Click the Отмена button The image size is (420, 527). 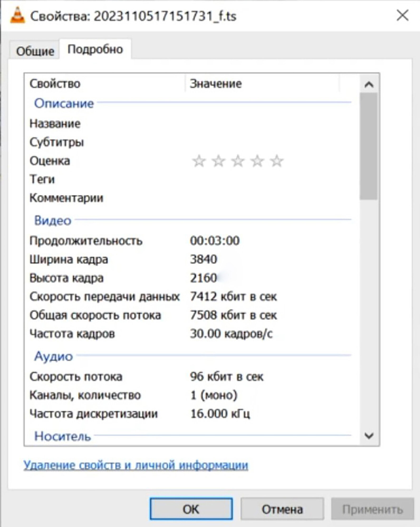(x=282, y=509)
